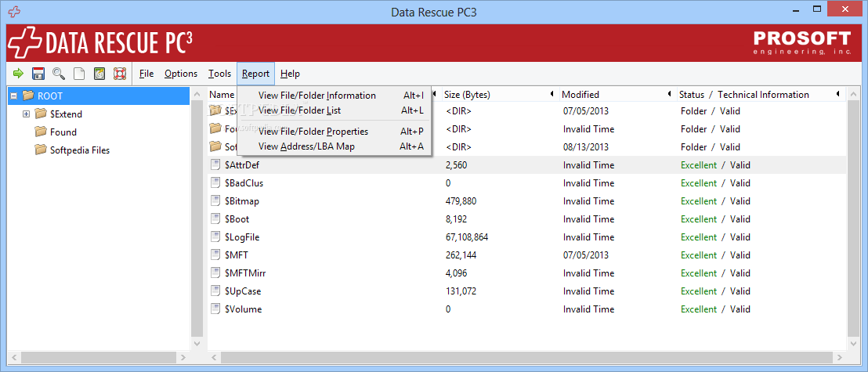Click the Name column header

[x=222, y=95]
